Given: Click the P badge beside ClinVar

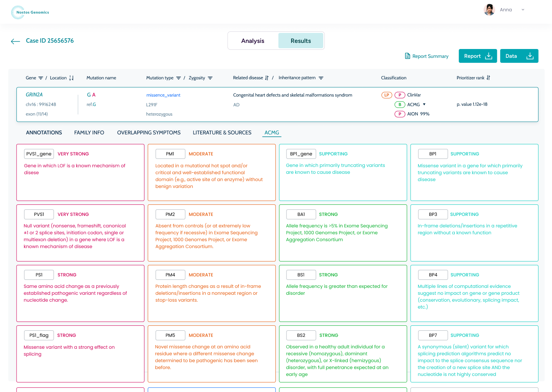Looking at the screenshot, I should (400, 95).
